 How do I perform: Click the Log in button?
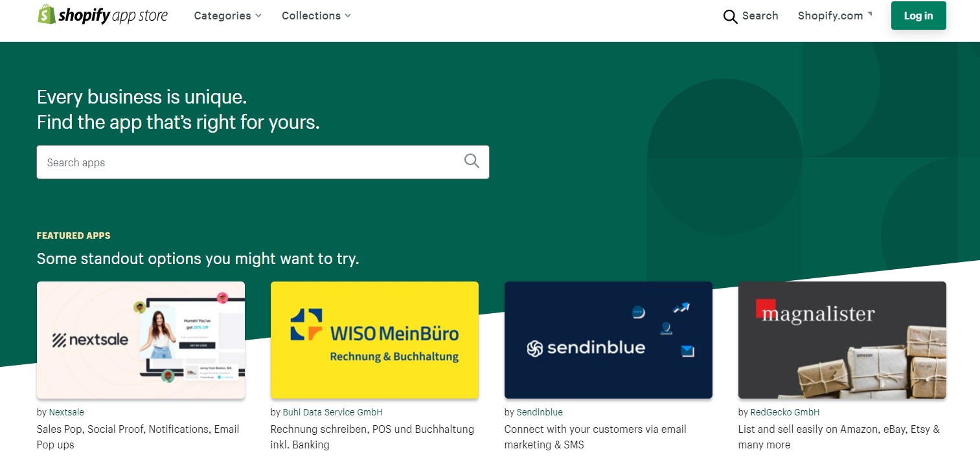[x=918, y=16]
